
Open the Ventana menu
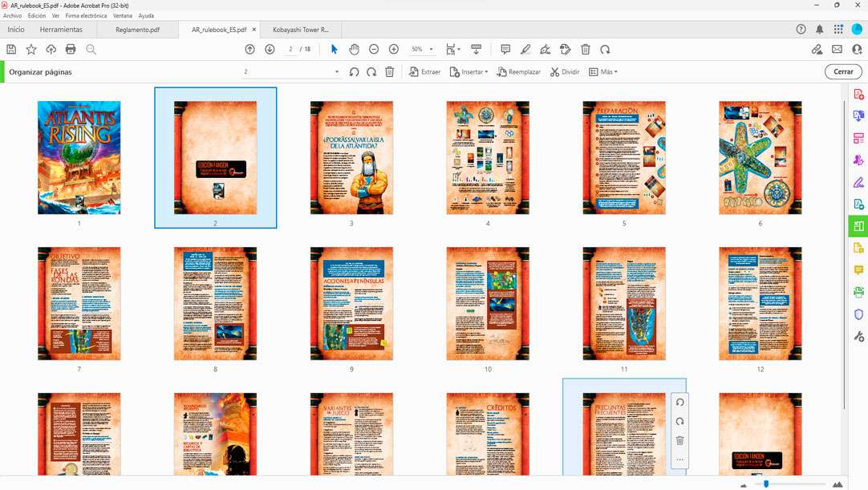click(123, 15)
